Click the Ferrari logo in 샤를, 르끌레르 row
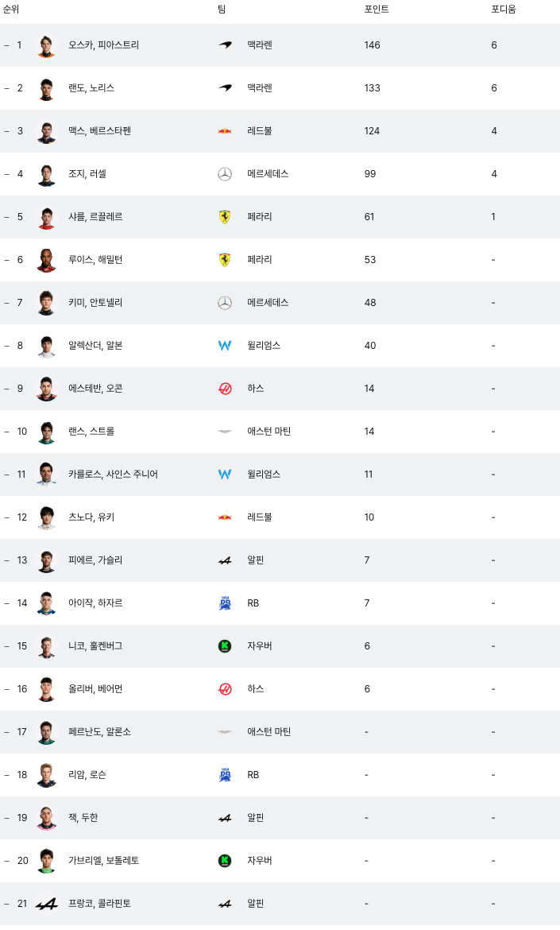This screenshot has width=560, height=930. [x=225, y=217]
